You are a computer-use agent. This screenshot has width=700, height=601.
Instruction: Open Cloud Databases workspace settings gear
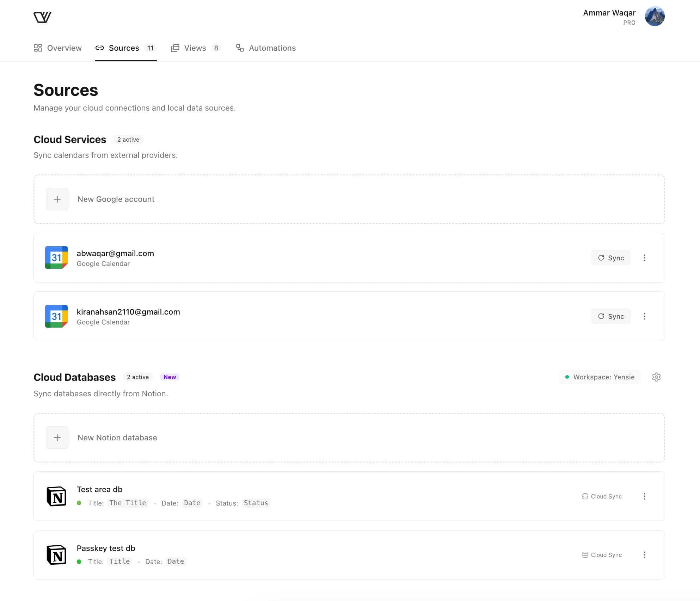(x=656, y=377)
